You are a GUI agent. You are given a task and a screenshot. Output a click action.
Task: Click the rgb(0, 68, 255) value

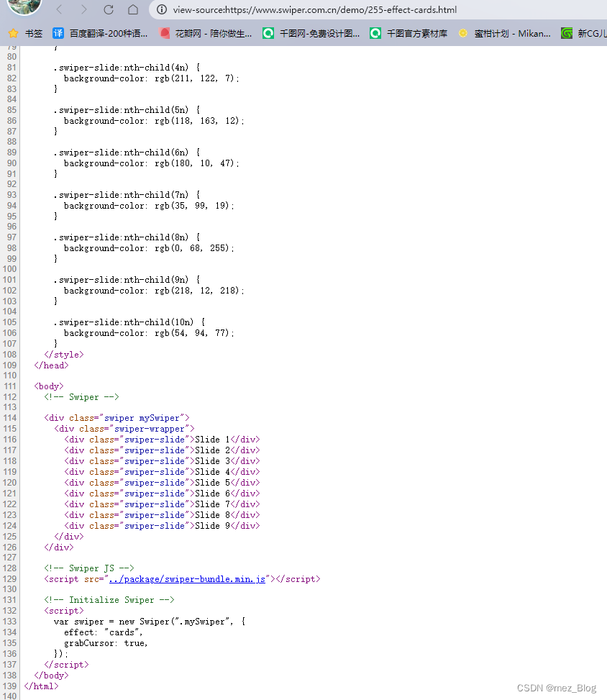[192, 247]
